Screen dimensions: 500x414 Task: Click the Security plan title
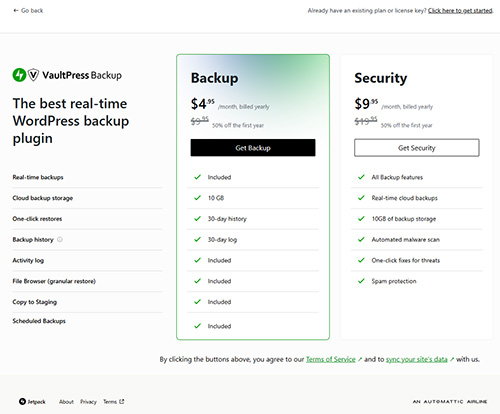pos(381,78)
